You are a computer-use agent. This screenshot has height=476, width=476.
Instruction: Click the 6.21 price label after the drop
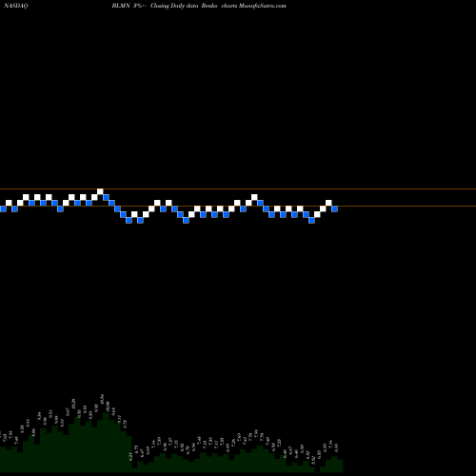[x=130, y=457]
